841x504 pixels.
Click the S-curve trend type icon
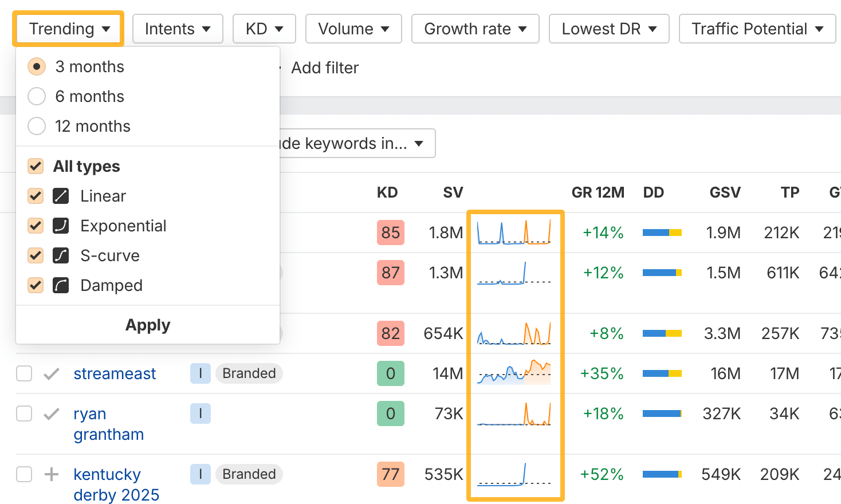click(x=61, y=255)
